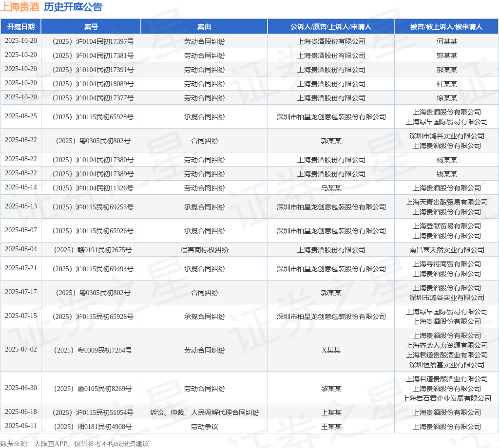Screen dimensions: 499x448
Task: Click 深圳恒盈基实业有限公司
Action: coord(447,365)
